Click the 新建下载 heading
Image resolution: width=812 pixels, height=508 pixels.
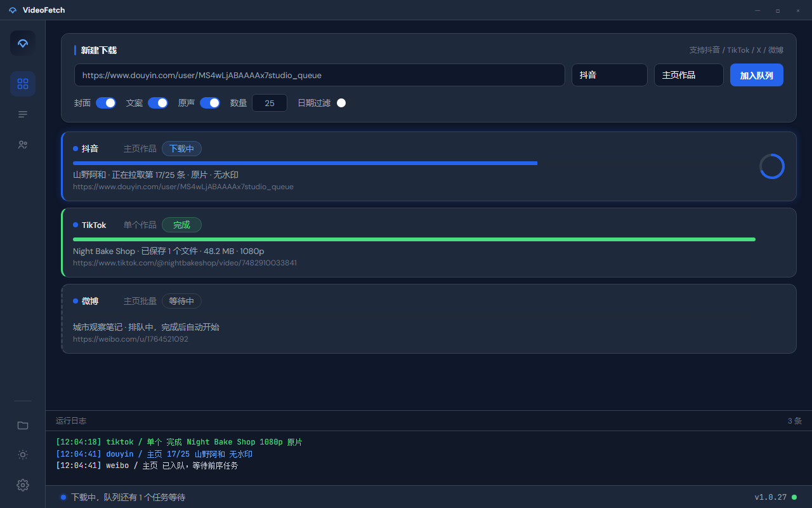pyautogui.click(x=99, y=50)
